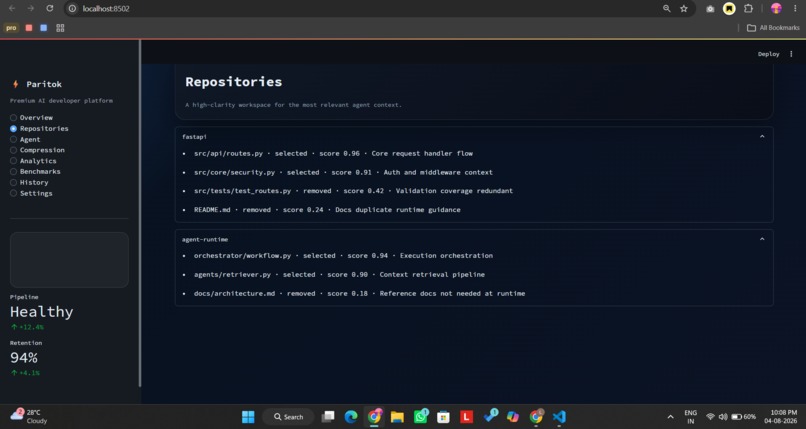This screenshot has height=429, width=806.
Task: Open Microsoft Edge from taskbar
Action: pos(351,417)
